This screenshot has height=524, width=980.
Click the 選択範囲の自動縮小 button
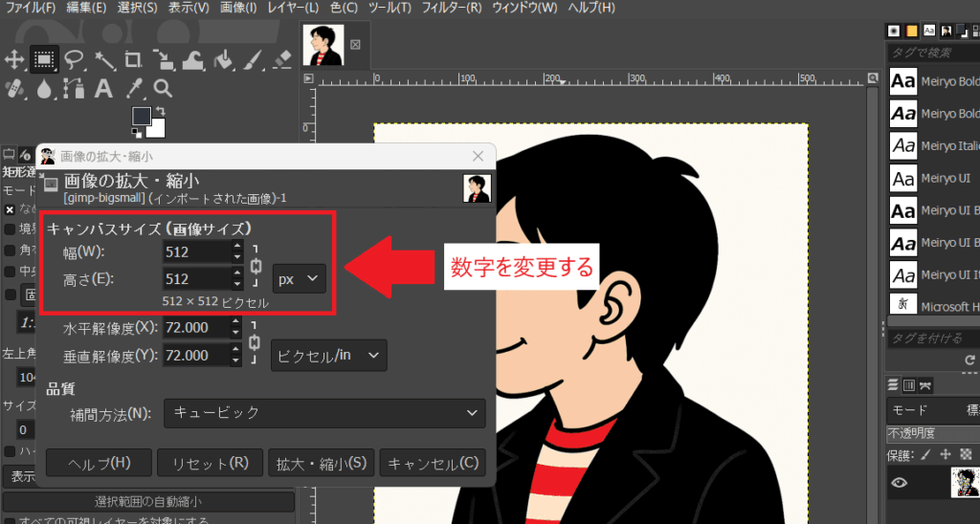click(148, 501)
